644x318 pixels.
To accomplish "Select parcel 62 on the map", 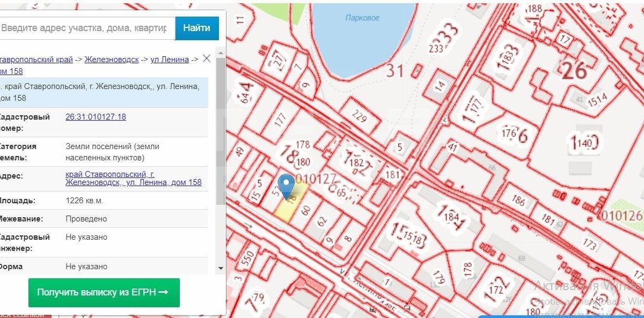I will point(322,221).
